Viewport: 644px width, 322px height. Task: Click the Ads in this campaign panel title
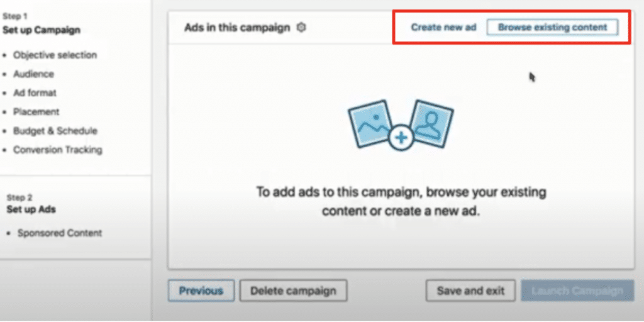click(237, 28)
